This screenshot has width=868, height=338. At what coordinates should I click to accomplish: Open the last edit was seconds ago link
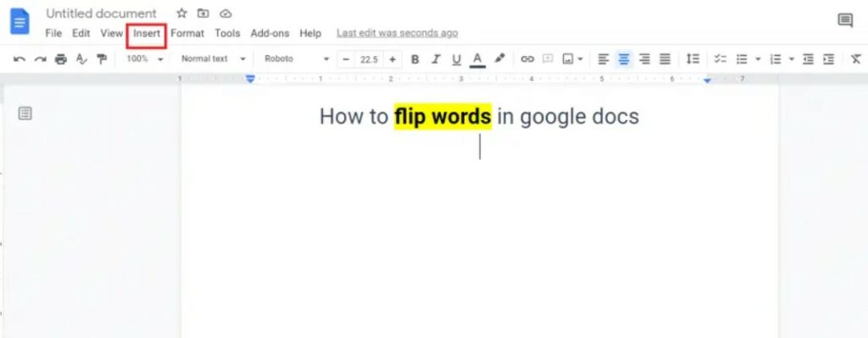coord(397,33)
